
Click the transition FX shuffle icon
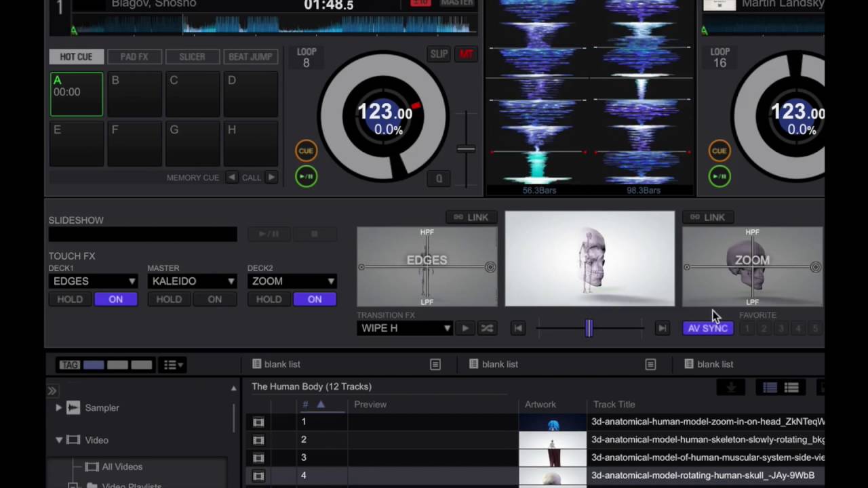pyautogui.click(x=487, y=328)
